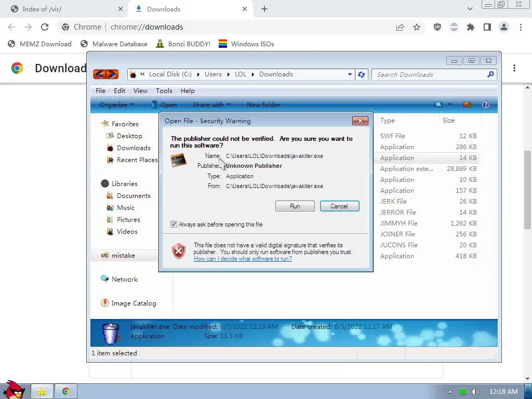This screenshot has height=399, width=532.
Task: Click the search magnifier icon in Explorer
Action: (x=490, y=74)
